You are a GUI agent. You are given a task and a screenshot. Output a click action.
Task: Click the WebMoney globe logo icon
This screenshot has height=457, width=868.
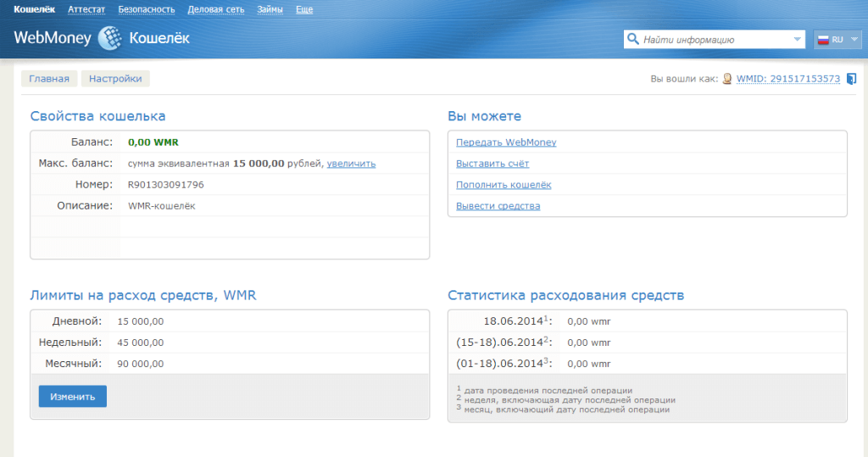tap(110, 38)
